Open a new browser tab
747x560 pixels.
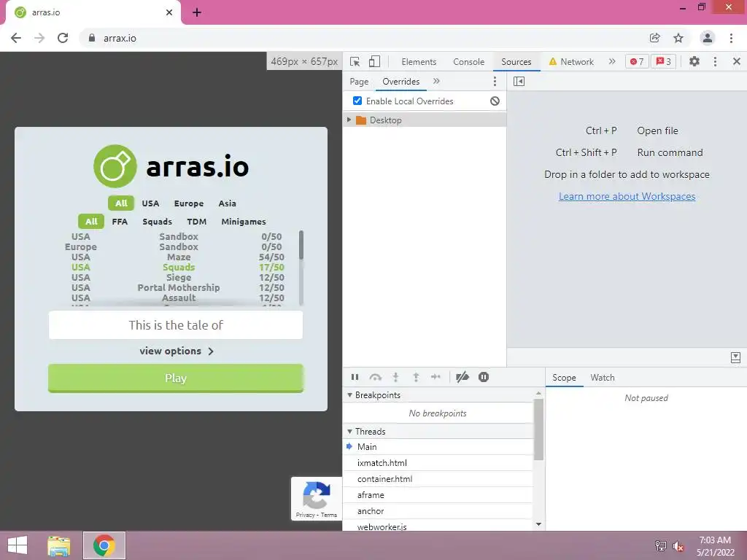(197, 12)
